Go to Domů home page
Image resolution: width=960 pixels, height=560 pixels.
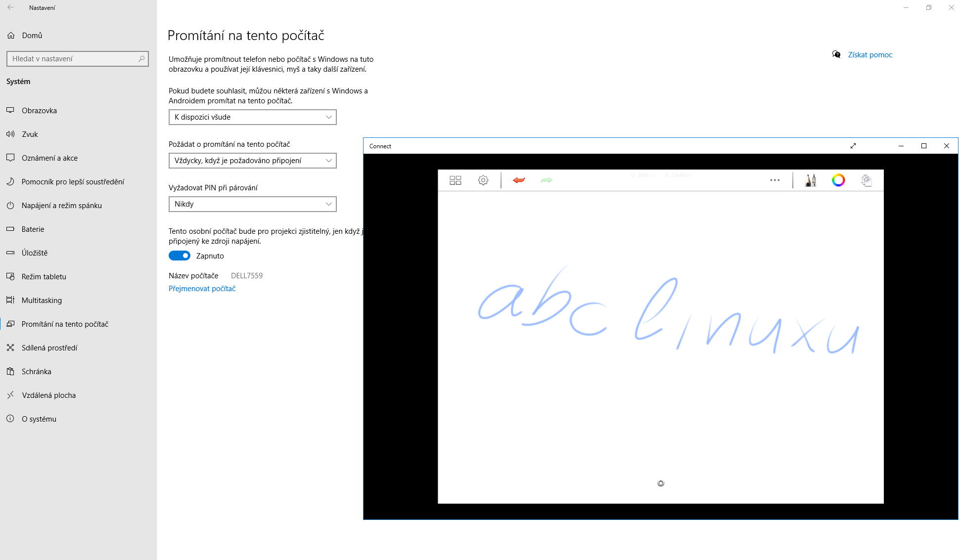click(x=32, y=36)
